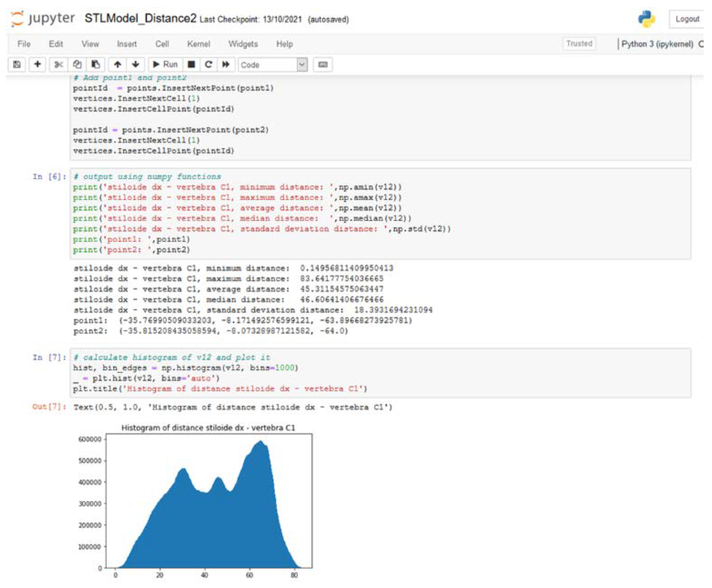Paste cells below icon
Screen dimensions: 712x588
coord(95,64)
